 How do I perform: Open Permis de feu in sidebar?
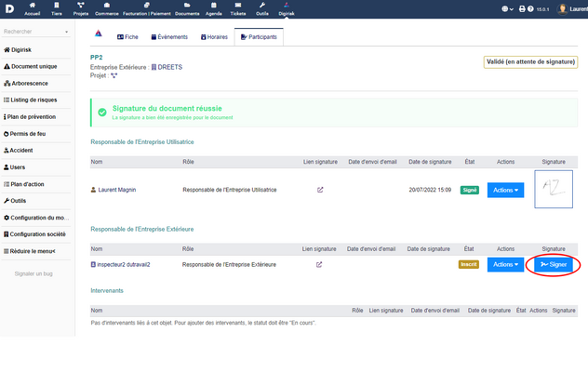[x=25, y=134]
